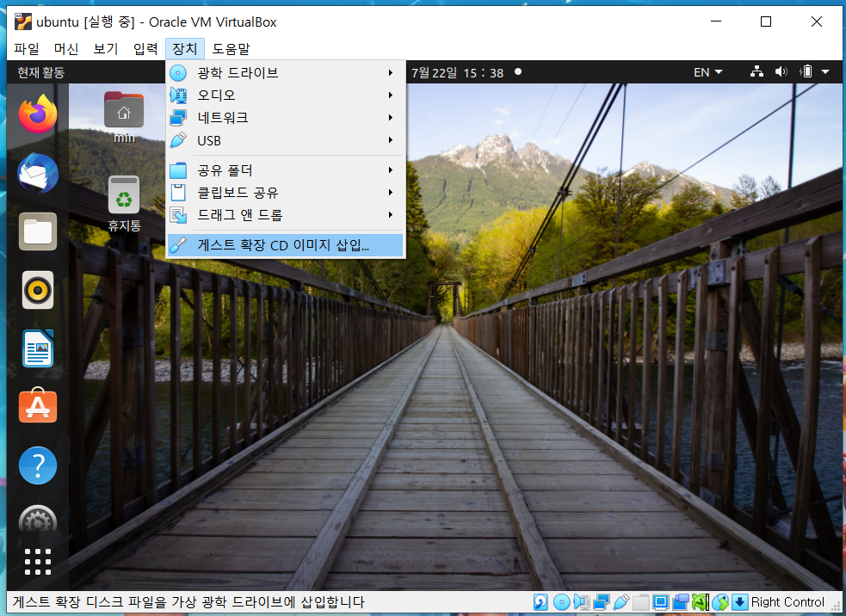Open the system menu arrow in top panel
This screenshot has height=616, width=846.
tap(825, 71)
